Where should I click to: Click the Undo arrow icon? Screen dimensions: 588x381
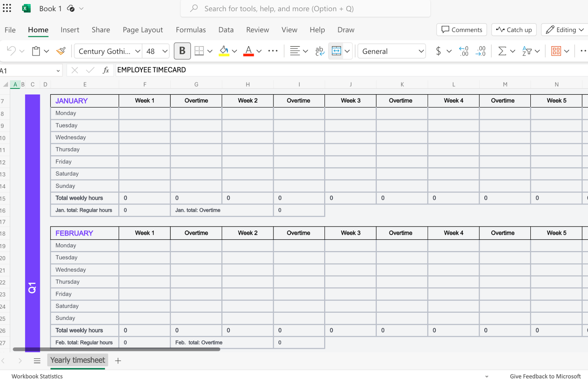[x=11, y=51]
